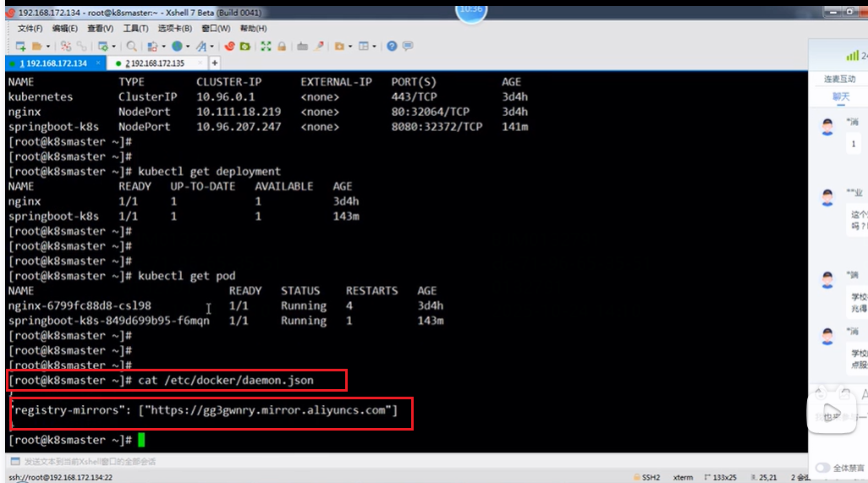Click the keyboard mapping toolbar icon
This screenshot has height=483, width=868.
click(x=302, y=46)
